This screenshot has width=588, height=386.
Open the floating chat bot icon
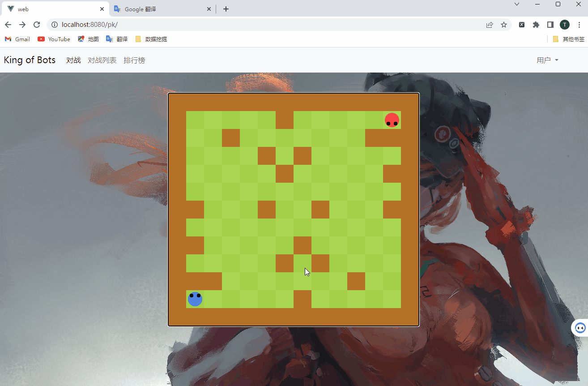coord(580,328)
